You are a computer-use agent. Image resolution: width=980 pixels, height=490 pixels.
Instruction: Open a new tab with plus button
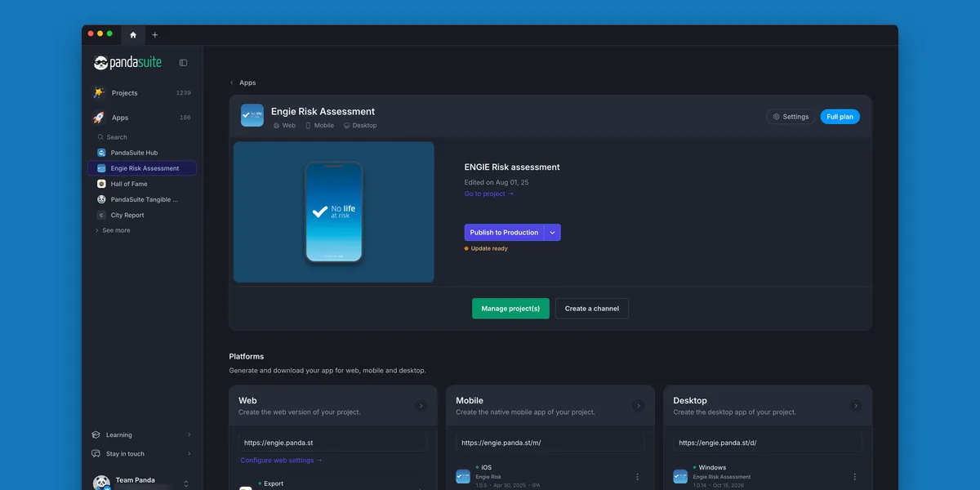point(155,35)
